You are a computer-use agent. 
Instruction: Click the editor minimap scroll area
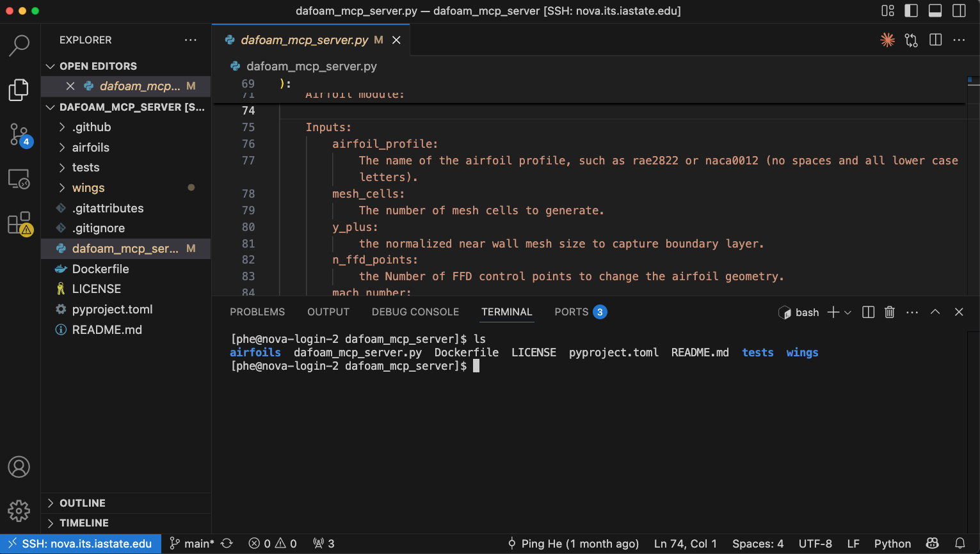[973, 192]
